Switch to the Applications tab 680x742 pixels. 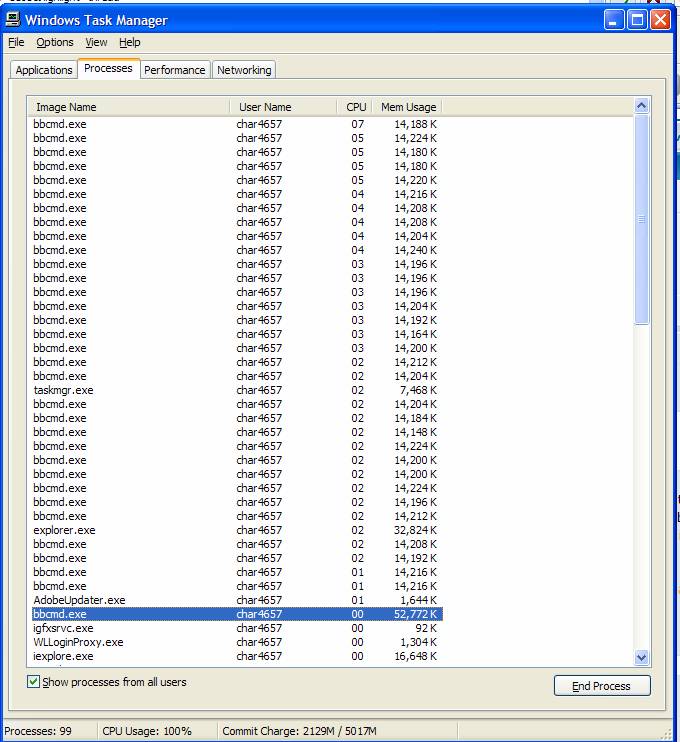44,70
